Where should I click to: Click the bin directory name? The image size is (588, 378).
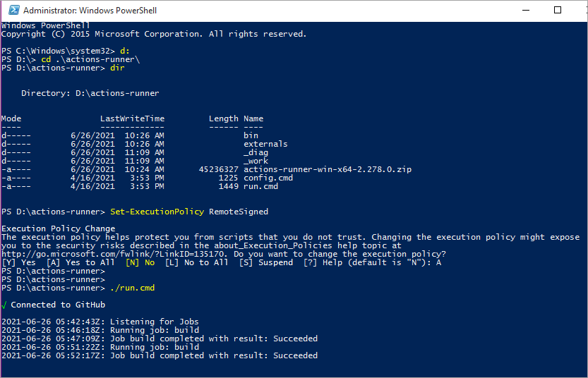[x=251, y=135]
